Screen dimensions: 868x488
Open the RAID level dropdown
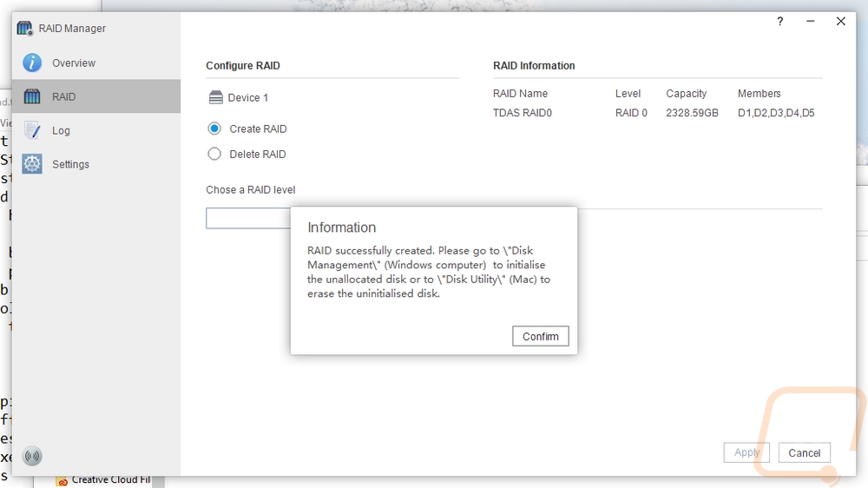(x=248, y=218)
